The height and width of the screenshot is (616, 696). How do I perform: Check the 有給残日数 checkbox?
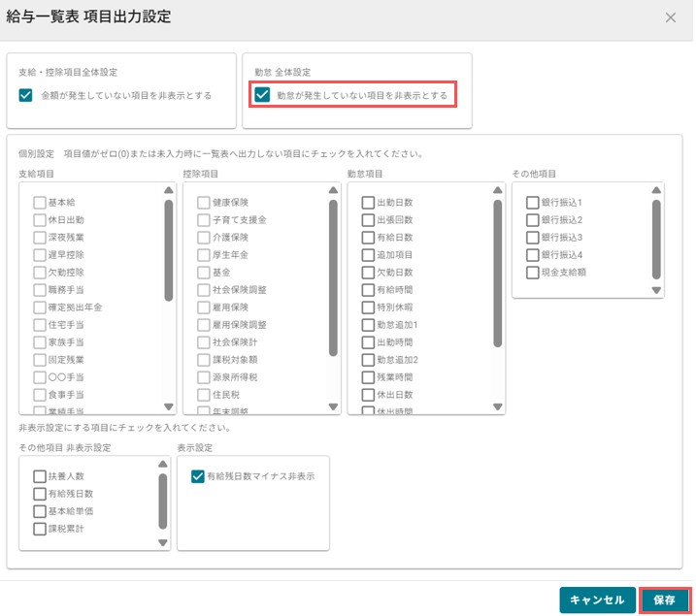click(x=40, y=494)
